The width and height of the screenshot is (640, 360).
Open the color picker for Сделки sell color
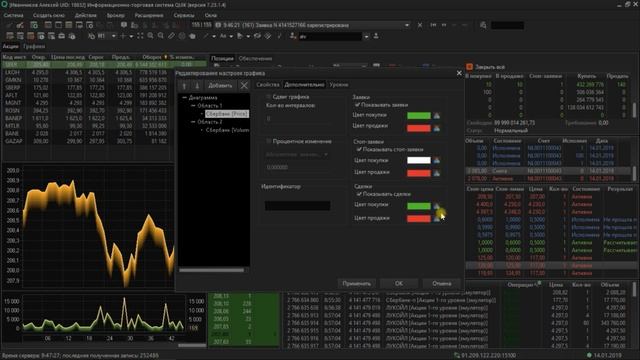[x=437, y=219]
